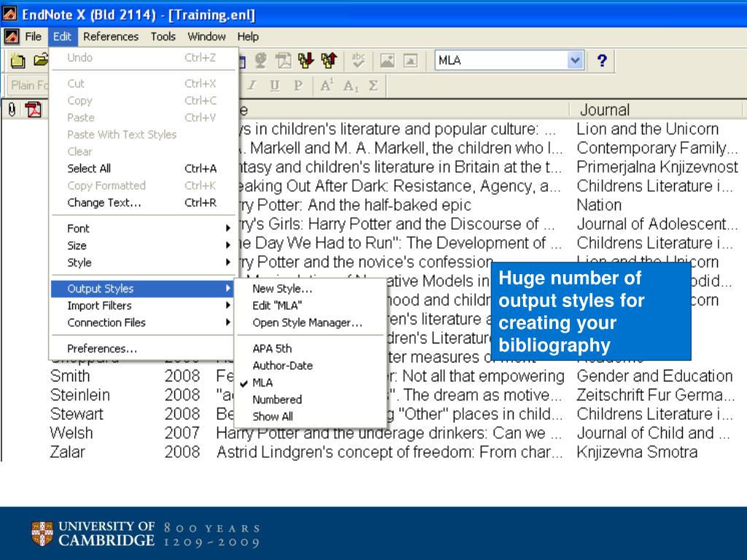
Task: Click the Export icon with the up arrow
Action: point(329,61)
